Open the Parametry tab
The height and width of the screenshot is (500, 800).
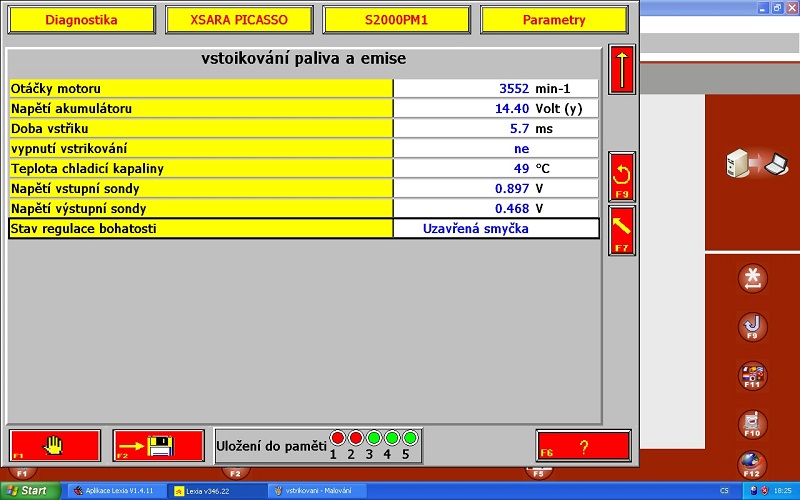coord(554,20)
